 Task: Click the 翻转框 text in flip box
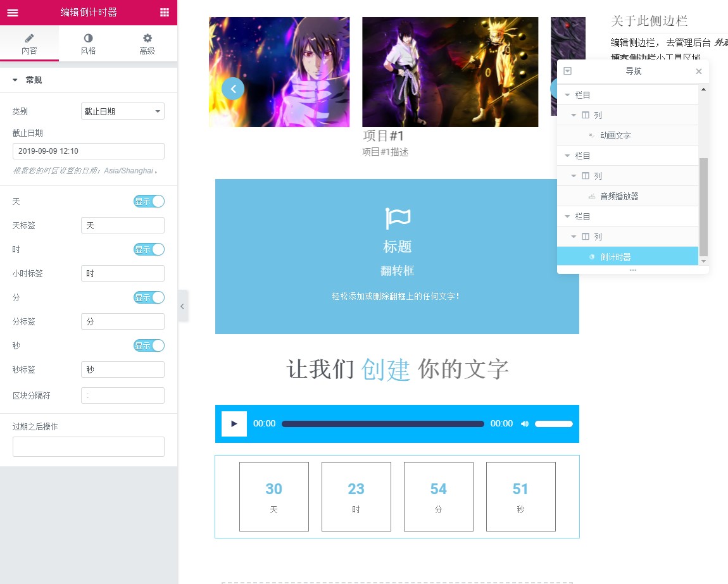pos(398,271)
